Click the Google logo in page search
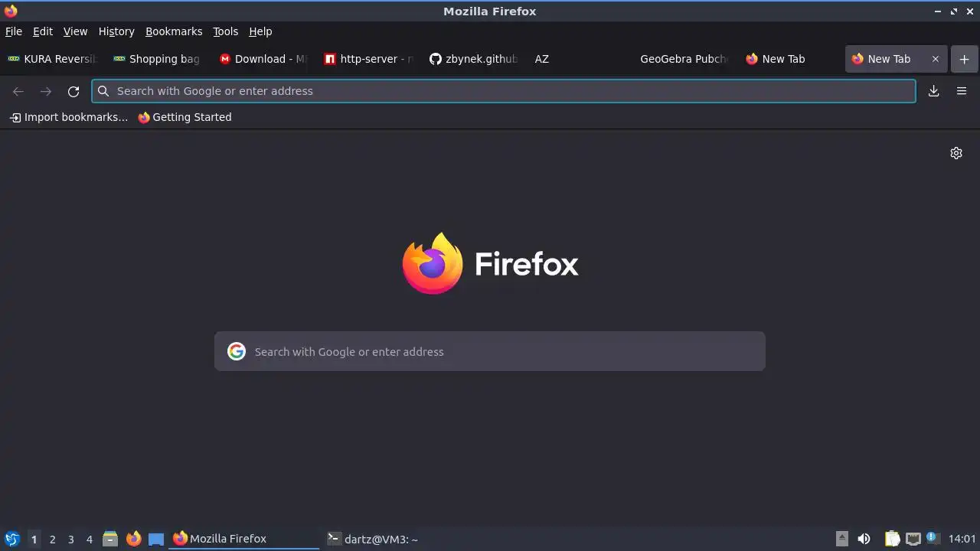The width and height of the screenshot is (980, 551). pos(237,351)
